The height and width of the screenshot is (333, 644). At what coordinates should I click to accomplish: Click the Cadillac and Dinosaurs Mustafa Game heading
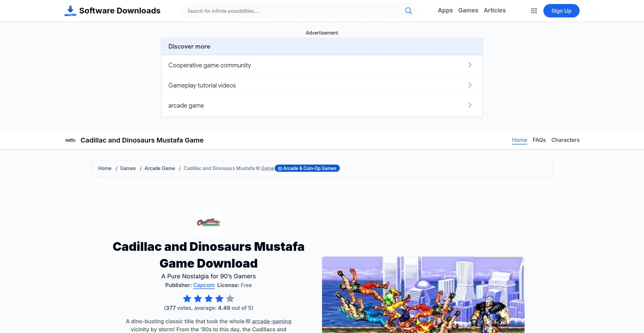pyautogui.click(x=142, y=140)
